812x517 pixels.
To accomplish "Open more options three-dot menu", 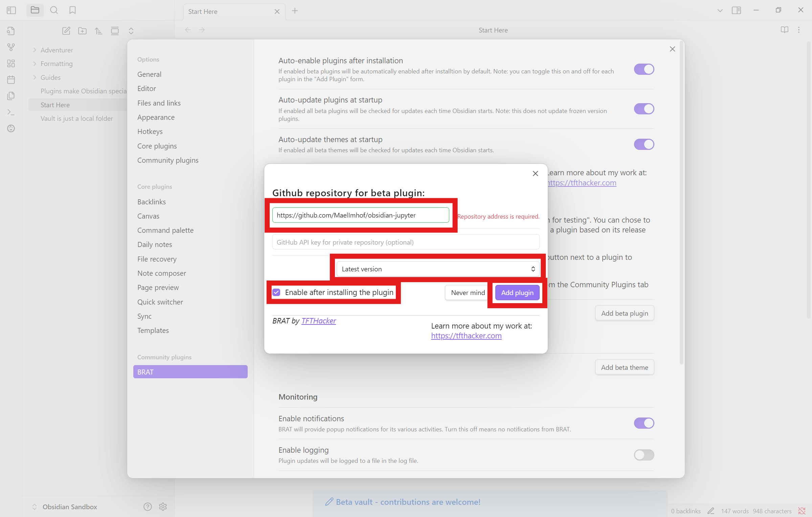I will [x=799, y=30].
